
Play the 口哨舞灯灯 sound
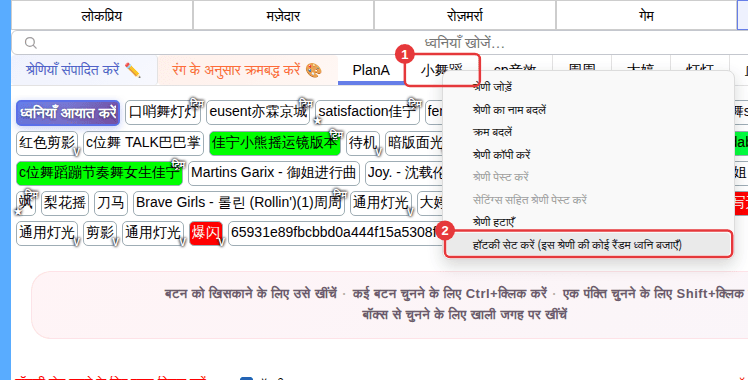pos(164,113)
